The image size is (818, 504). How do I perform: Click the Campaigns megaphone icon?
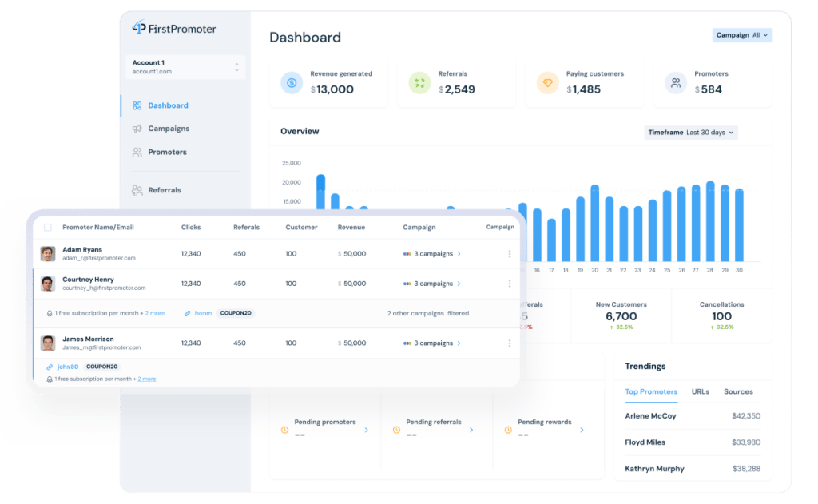point(137,129)
